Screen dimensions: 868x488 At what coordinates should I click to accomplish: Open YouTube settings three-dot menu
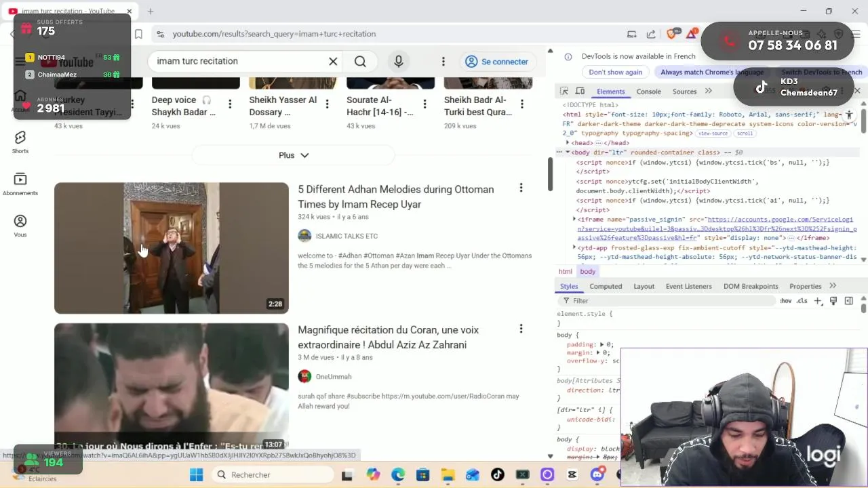click(443, 62)
